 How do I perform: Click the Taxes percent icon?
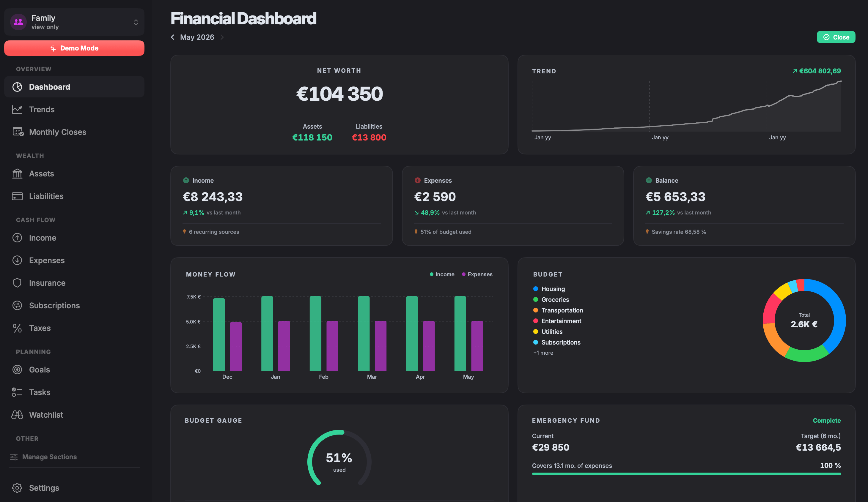click(17, 328)
